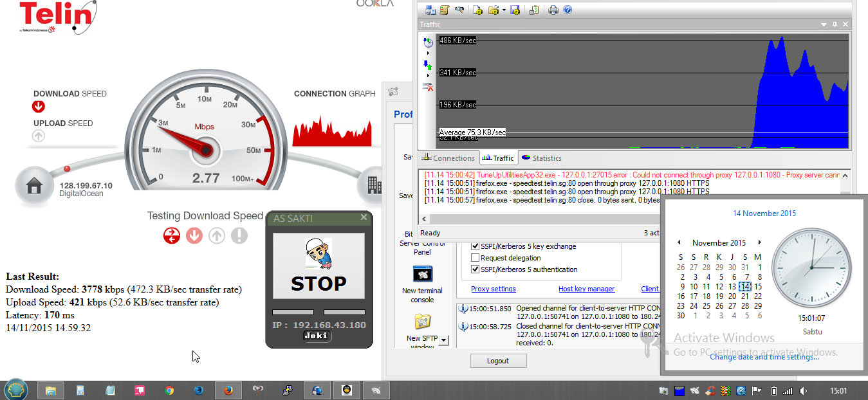
Task: Open Name Resolution (.com) icon in toolbar
Action: [459, 10]
